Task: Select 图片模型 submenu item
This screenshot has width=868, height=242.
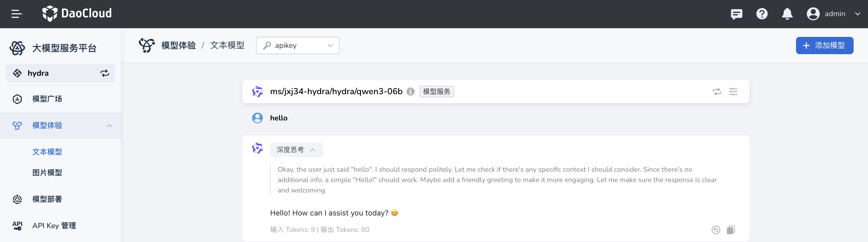Action: pyautogui.click(x=47, y=173)
